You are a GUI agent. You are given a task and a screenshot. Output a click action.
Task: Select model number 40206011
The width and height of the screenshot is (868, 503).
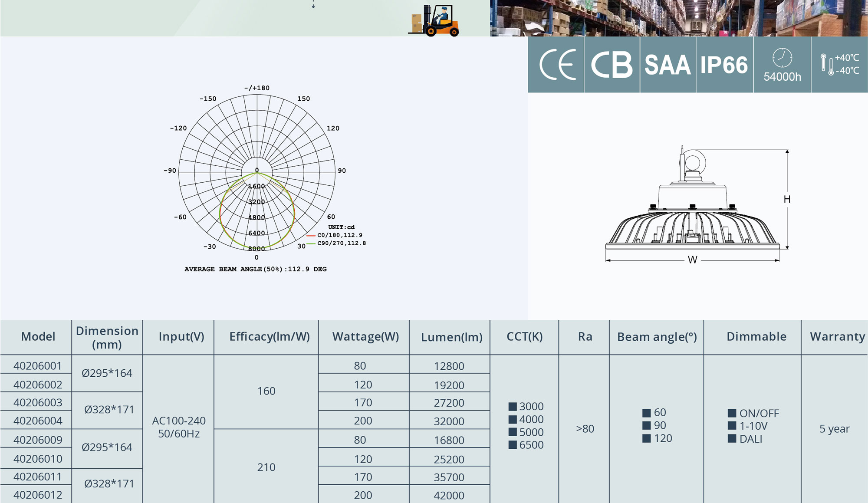click(38, 477)
